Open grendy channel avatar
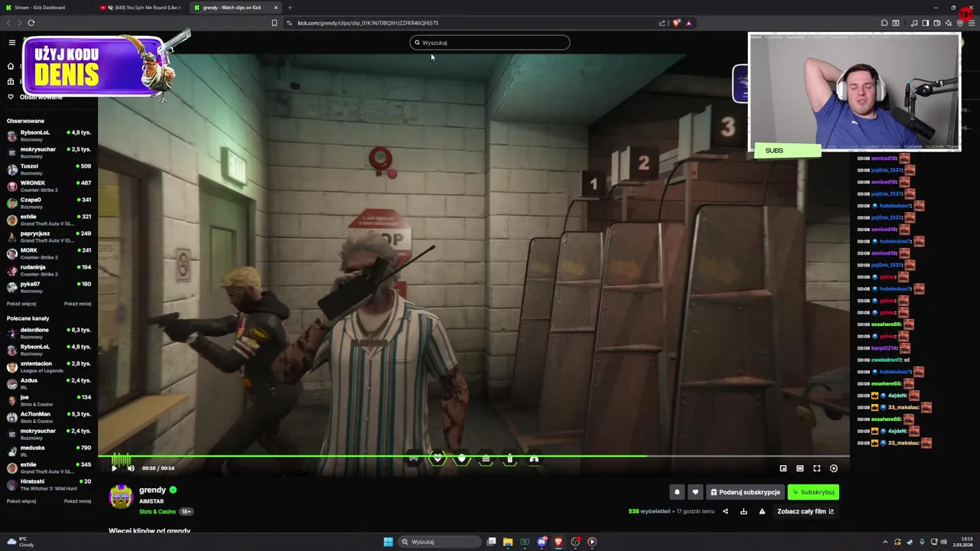980x551 pixels. click(120, 497)
